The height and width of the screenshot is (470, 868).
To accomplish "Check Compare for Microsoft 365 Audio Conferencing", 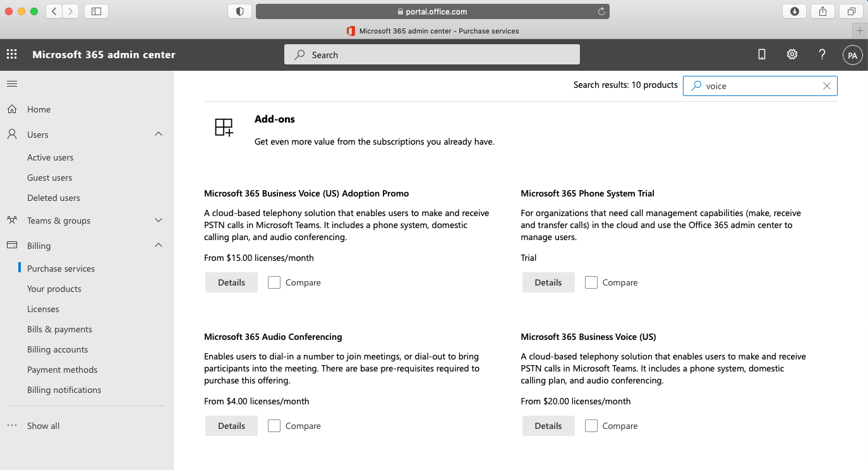I will [274, 426].
